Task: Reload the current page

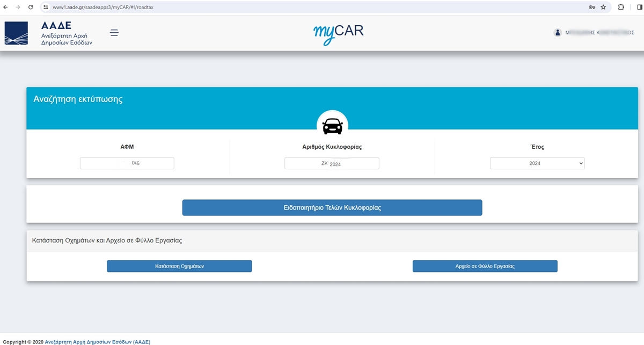Action: click(x=31, y=8)
